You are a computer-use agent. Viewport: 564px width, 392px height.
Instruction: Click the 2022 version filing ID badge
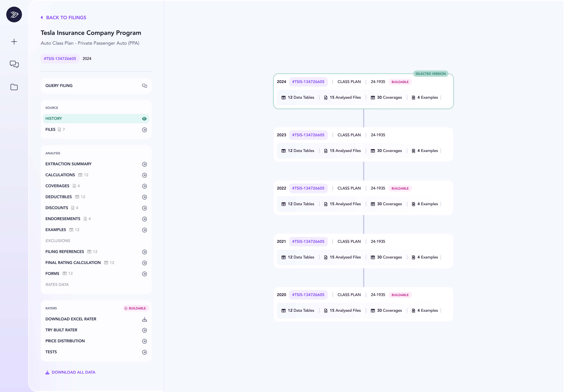click(x=308, y=188)
